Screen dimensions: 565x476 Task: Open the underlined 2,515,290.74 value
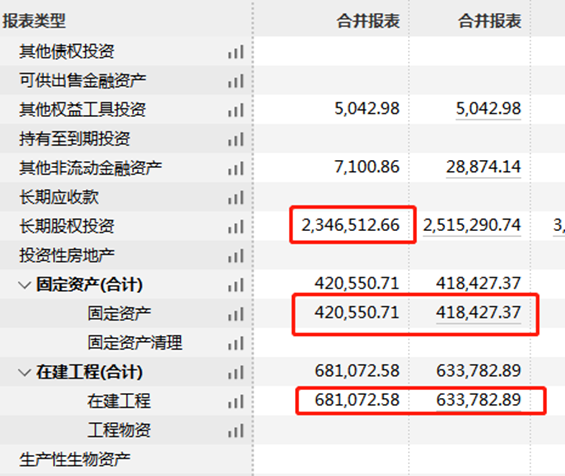[x=472, y=226]
